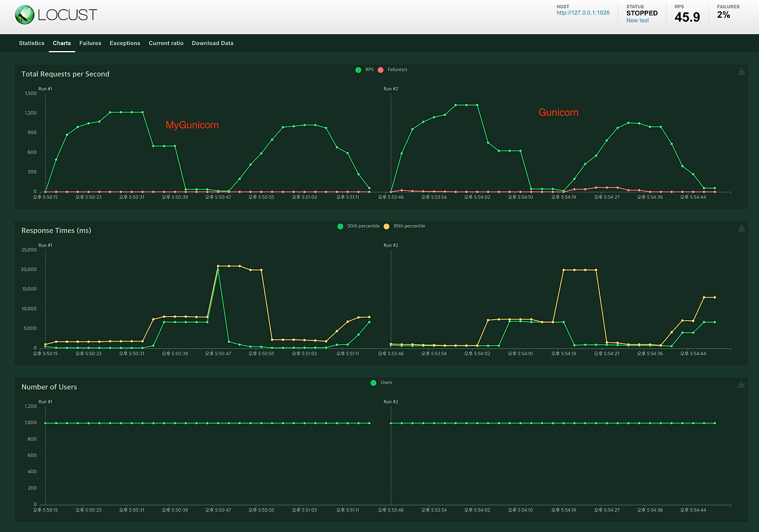The height and width of the screenshot is (532, 759).
Task: Click the red MyGunicorn label
Action: 192,125
